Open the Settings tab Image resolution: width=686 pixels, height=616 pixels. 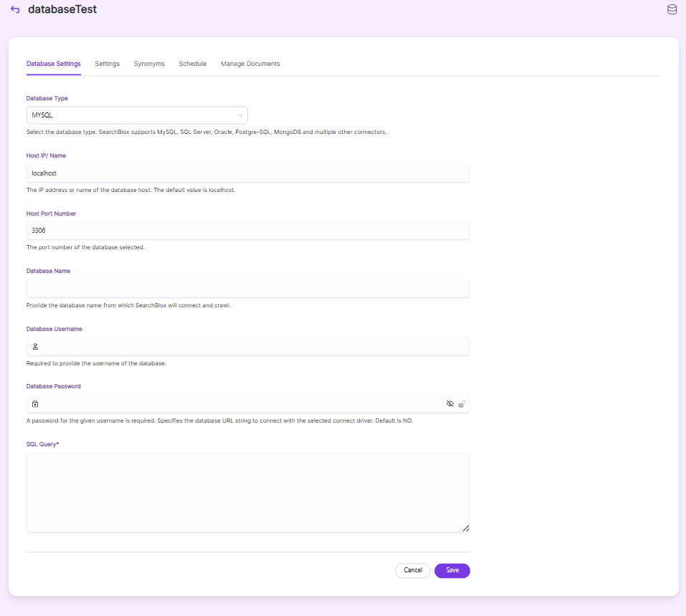coord(108,64)
